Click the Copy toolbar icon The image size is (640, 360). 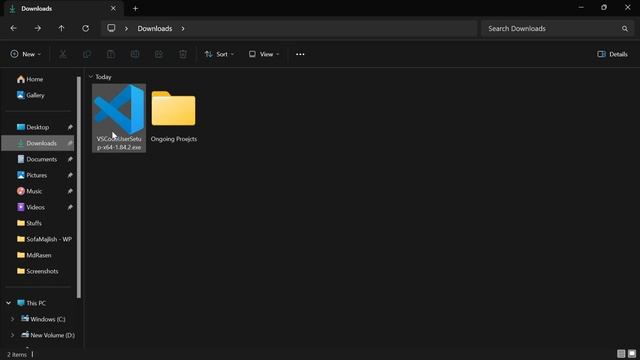click(87, 54)
